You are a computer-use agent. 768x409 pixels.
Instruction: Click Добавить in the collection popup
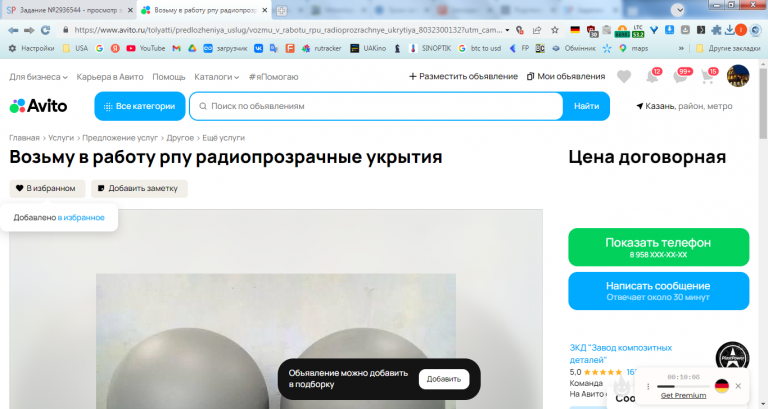[444, 379]
